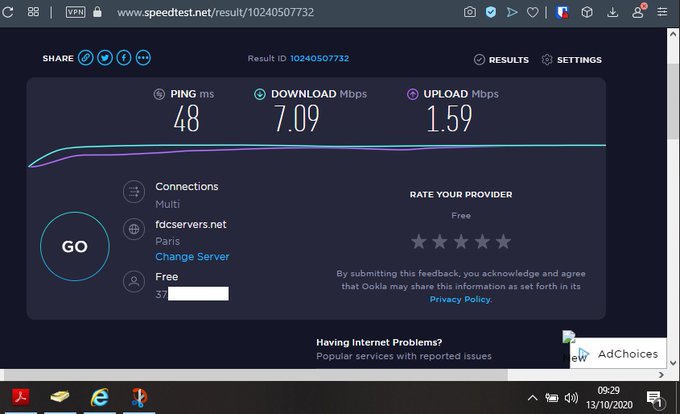Click the Connections mode icon

tap(134, 191)
